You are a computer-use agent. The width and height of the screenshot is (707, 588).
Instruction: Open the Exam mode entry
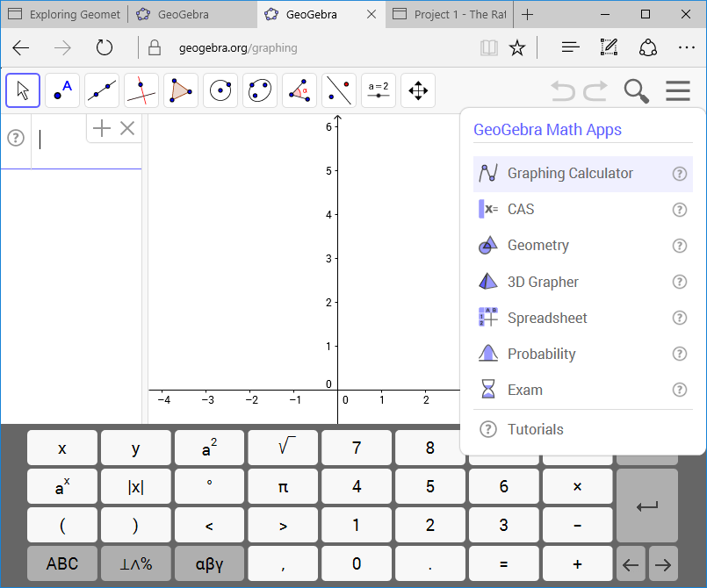583,390
